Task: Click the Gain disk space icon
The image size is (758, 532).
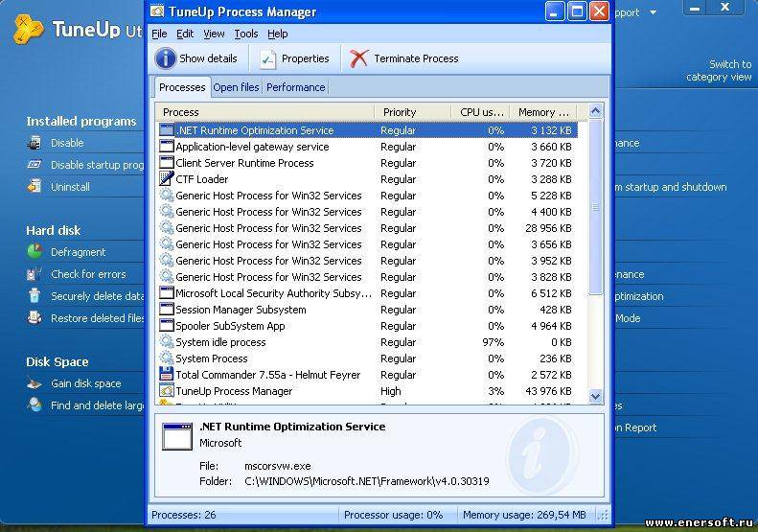Action: (x=34, y=383)
